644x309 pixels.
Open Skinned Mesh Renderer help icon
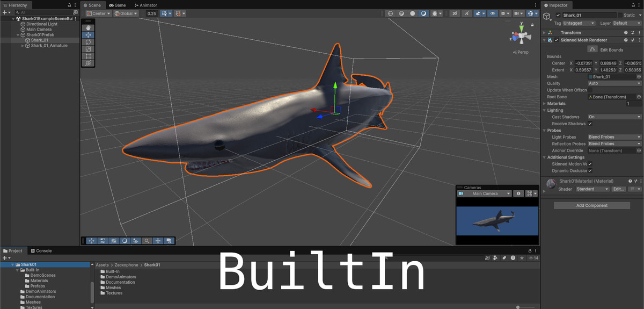coord(625,40)
